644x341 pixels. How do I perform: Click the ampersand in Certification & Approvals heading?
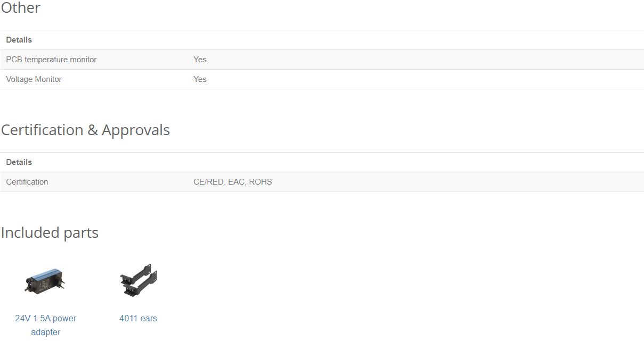pyautogui.click(x=93, y=130)
